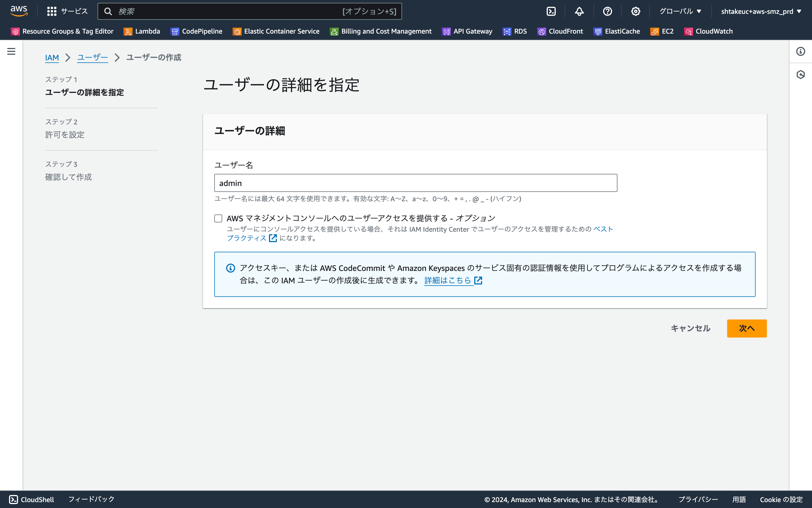The height and width of the screenshot is (508, 812).
Task: Open the RDS favorite shortcut
Action: 515,31
